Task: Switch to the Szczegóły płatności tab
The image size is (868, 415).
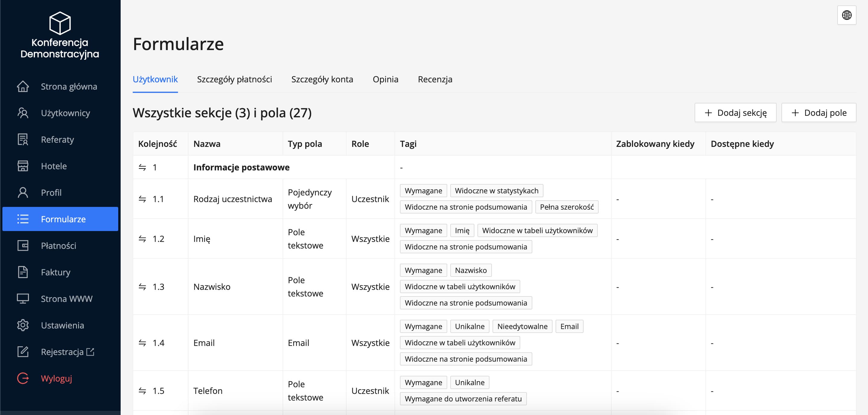Action: click(235, 79)
